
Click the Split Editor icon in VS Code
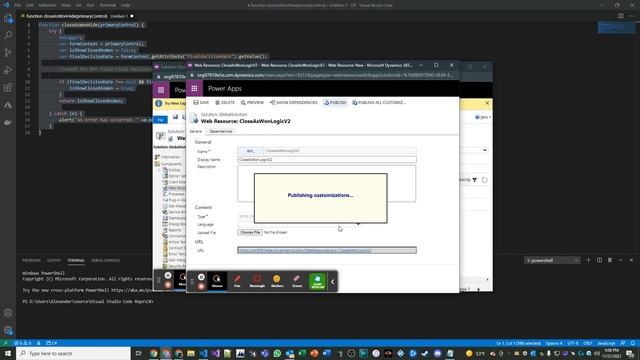pyautogui.click(x=620, y=16)
